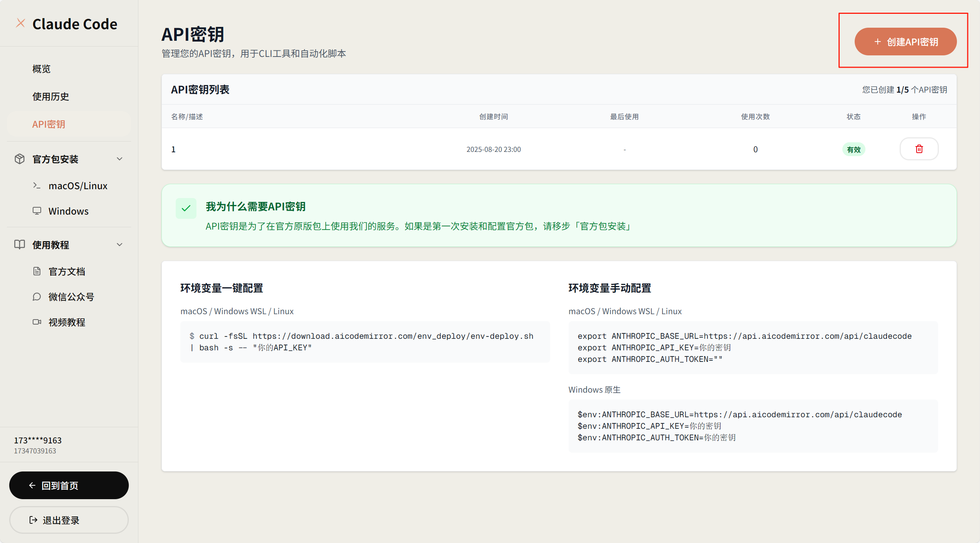Click the chat bubble icon beside 微信公众号
980x543 pixels.
tap(37, 296)
